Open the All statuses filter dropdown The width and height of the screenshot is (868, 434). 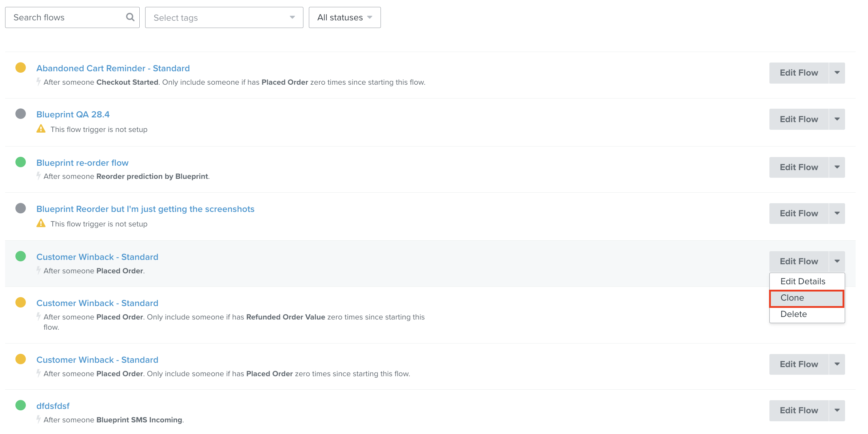[x=345, y=17]
